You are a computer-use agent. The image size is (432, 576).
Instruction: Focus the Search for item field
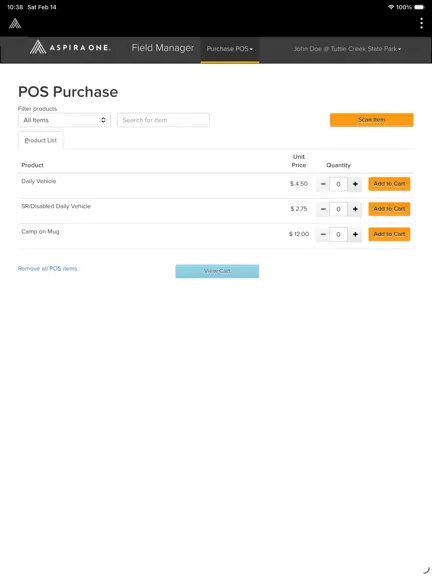[x=163, y=120]
